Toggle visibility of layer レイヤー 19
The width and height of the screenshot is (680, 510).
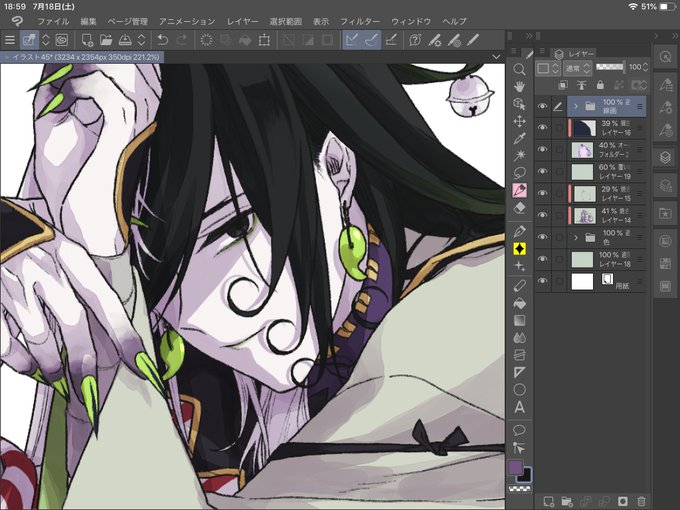pyautogui.click(x=543, y=171)
